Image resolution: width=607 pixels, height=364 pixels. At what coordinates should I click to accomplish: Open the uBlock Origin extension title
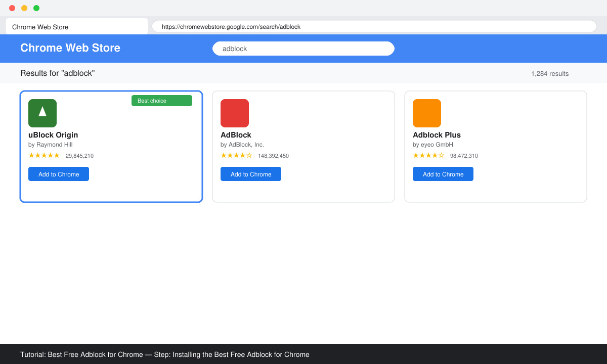(53, 135)
